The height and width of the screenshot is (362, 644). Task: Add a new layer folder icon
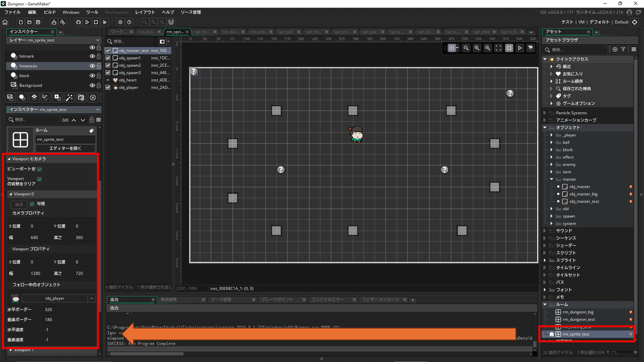(x=81, y=97)
